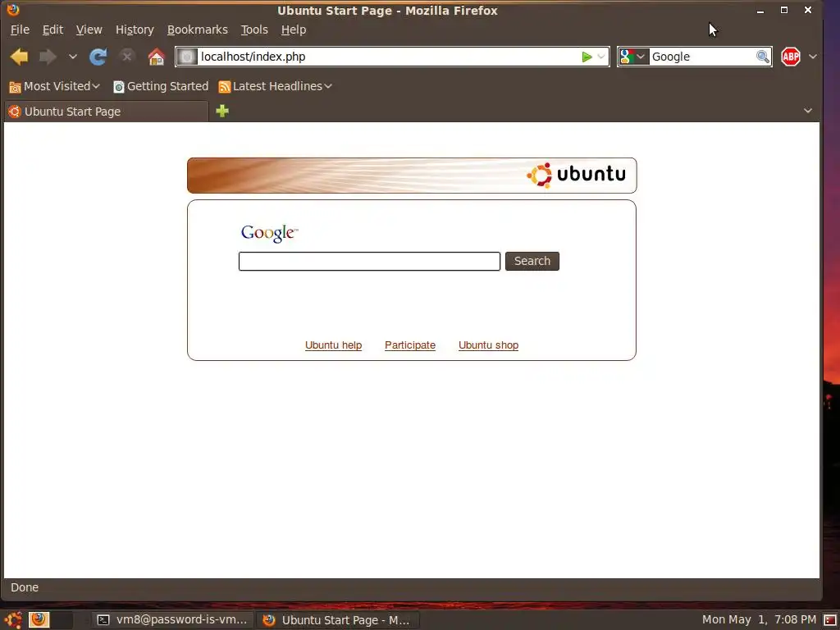The height and width of the screenshot is (630, 840).
Task: Click the magnifying glass search icon
Action: [x=763, y=57]
